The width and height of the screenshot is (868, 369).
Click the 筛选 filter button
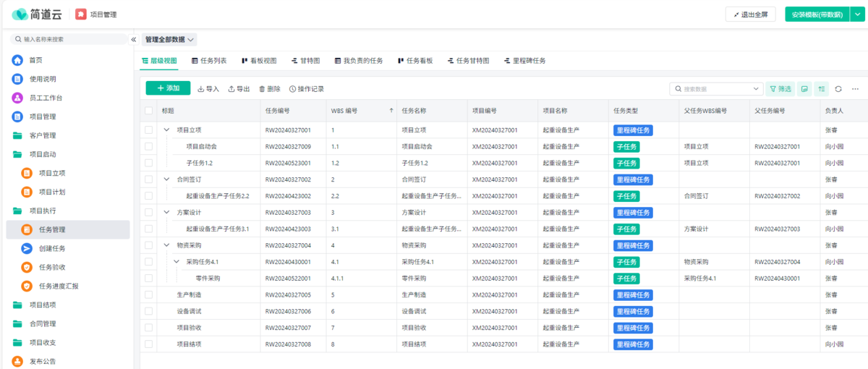[x=780, y=88]
